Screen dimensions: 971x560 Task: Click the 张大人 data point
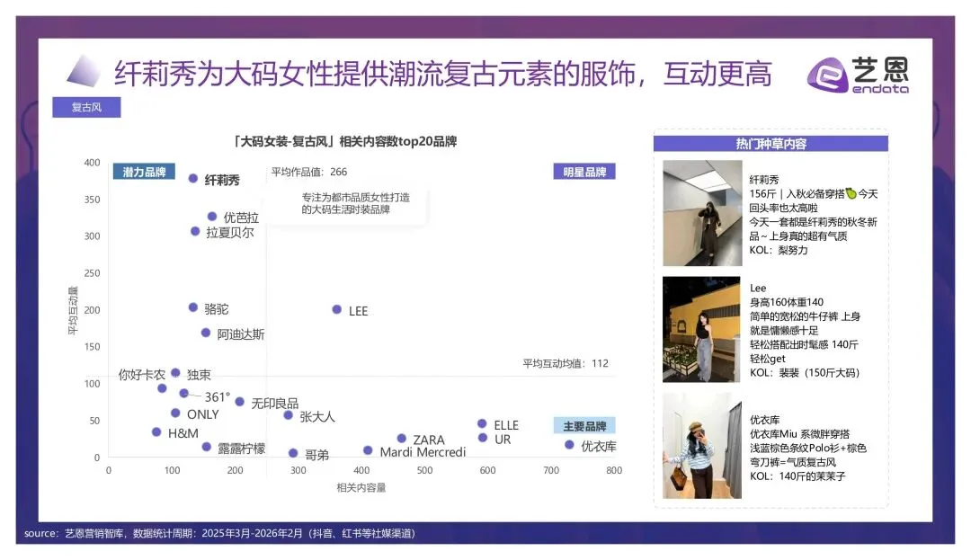288,414
